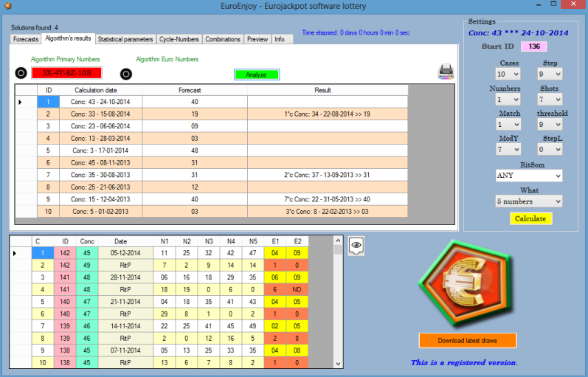The image size is (588, 377).
Task: Click the Conc column header in draws table
Action: tap(87, 241)
